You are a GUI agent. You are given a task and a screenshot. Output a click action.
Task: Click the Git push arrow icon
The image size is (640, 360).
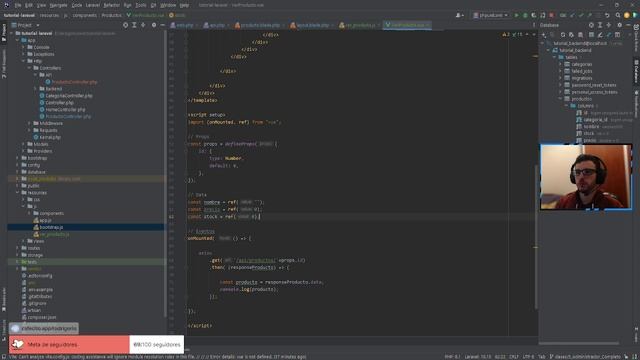coord(589,15)
